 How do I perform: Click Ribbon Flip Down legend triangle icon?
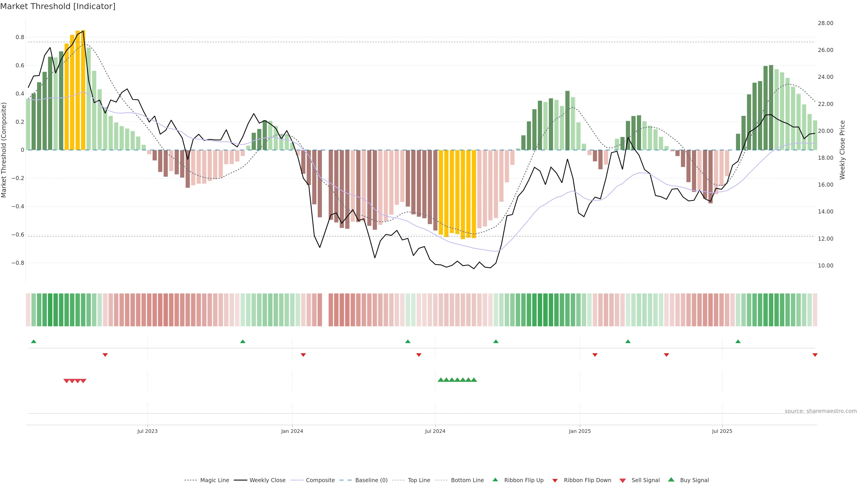555,481
